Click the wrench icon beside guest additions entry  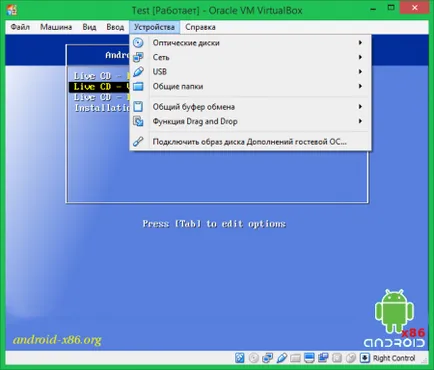point(138,142)
